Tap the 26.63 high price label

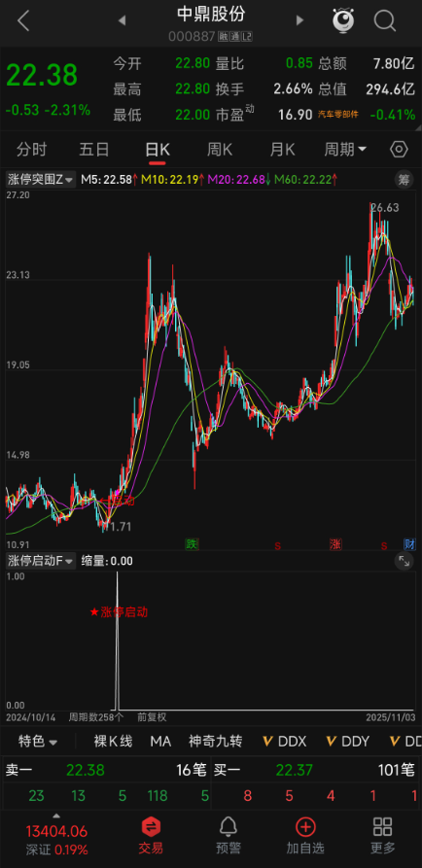[384, 208]
